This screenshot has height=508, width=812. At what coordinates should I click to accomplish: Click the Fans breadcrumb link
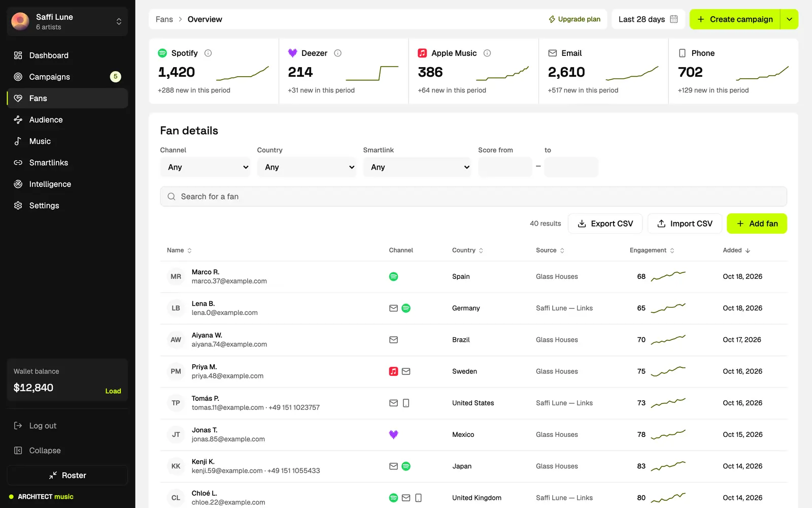click(164, 19)
